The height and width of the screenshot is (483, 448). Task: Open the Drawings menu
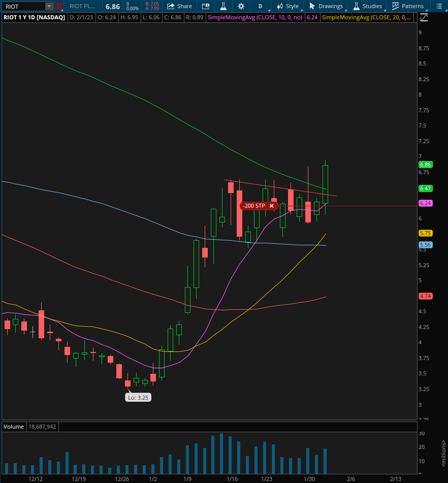click(326, 6)
